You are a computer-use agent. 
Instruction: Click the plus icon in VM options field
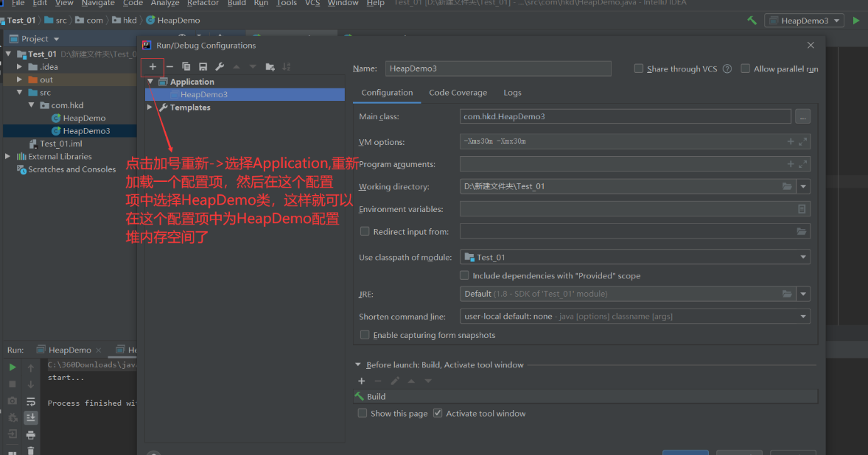tap(791, 141)
